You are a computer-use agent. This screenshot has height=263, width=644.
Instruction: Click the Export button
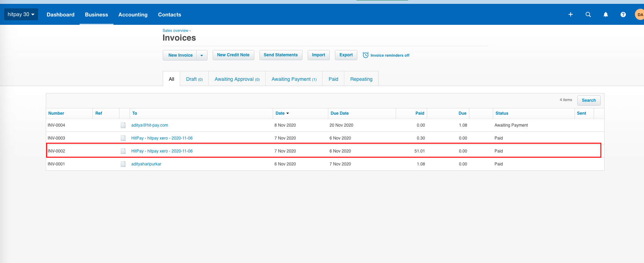346,55
